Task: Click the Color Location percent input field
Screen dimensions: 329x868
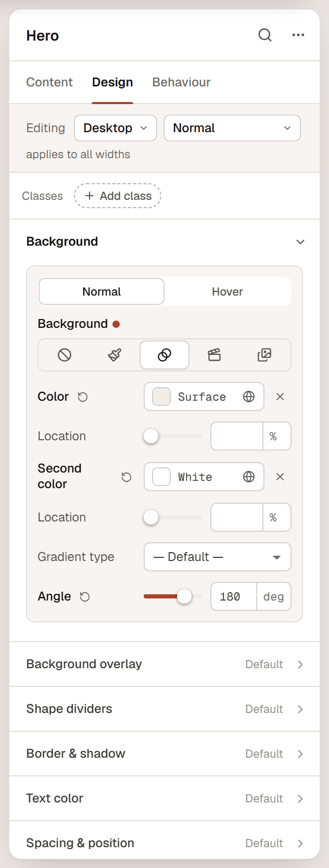Action: tap(237, 436)
